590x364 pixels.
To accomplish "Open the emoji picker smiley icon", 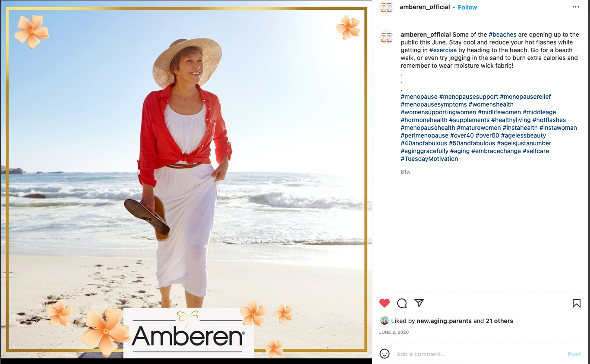I will pyautogui.click(x=385, y=354).
